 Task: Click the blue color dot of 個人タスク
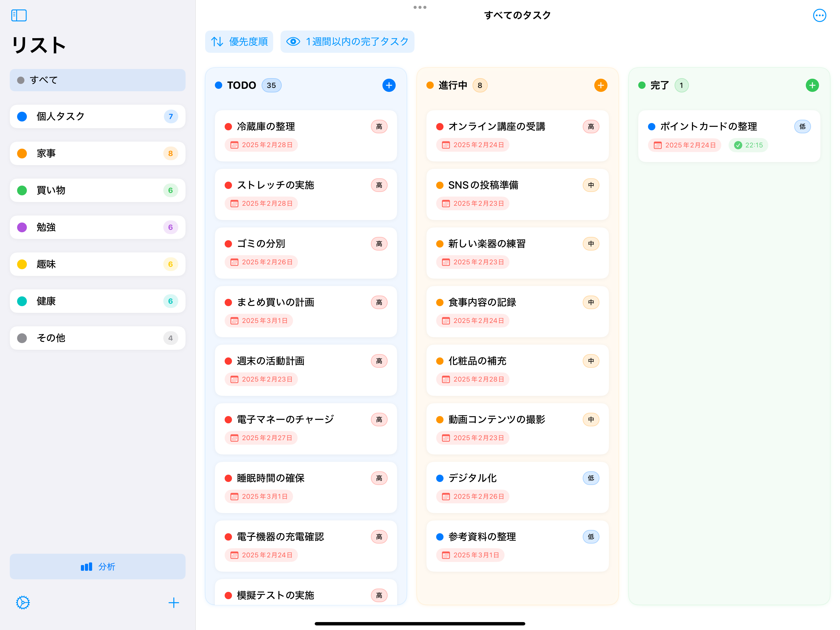click(22, 116)
